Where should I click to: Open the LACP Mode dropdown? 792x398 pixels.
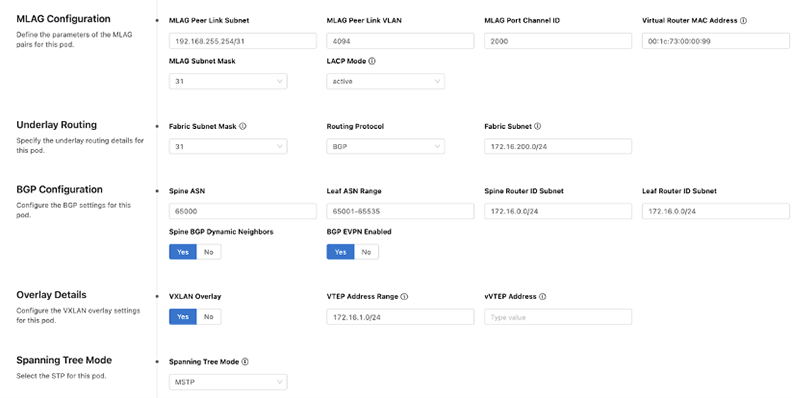(386, 81)
